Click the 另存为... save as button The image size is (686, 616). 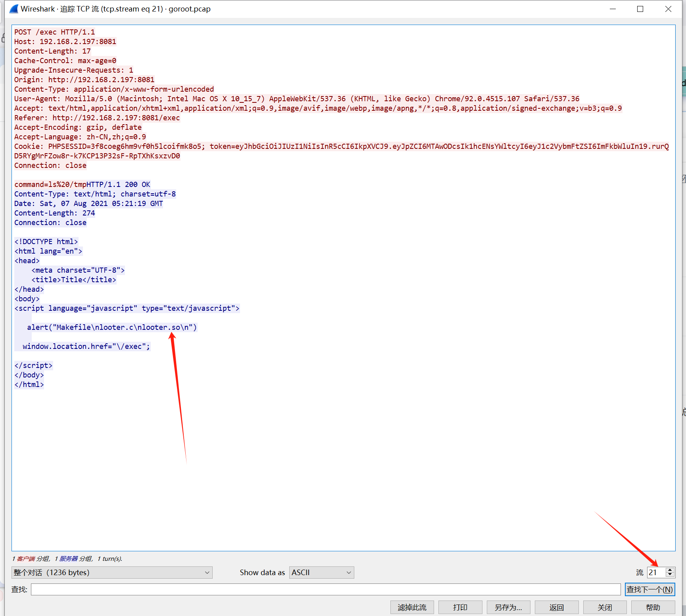509,607
